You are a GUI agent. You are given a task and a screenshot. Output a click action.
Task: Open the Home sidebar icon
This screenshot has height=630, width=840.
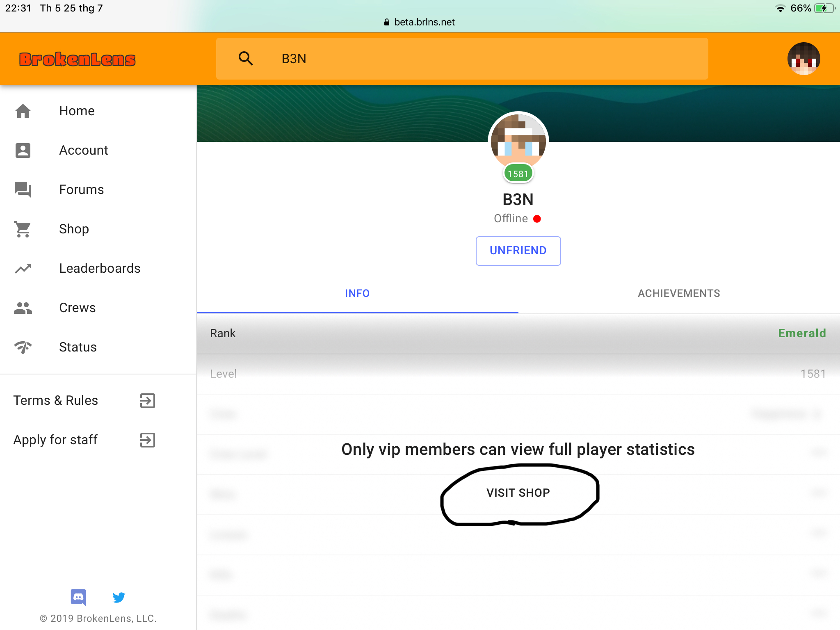pos(23,111)
